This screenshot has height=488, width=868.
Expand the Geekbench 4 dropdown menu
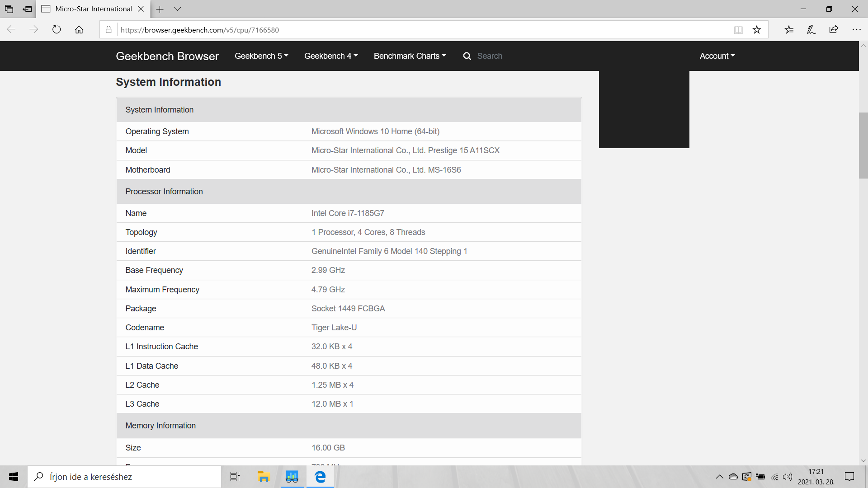coord(331,56)
